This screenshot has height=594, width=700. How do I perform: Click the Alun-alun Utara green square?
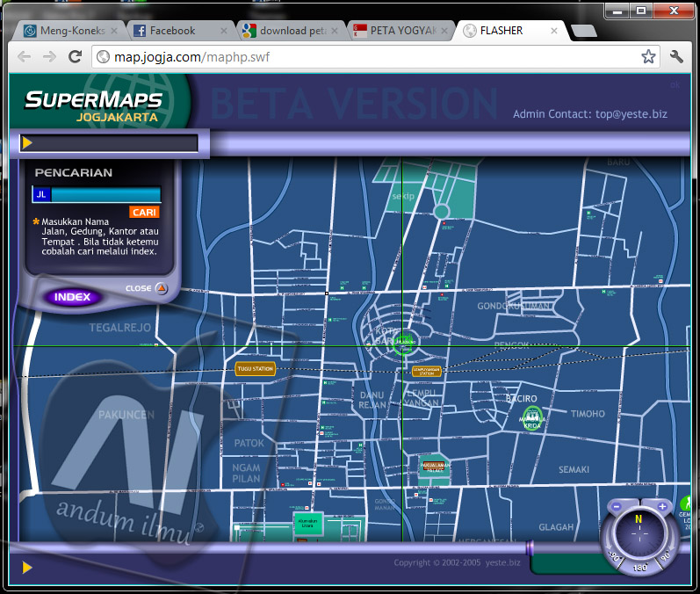click(x=307, y=524)
